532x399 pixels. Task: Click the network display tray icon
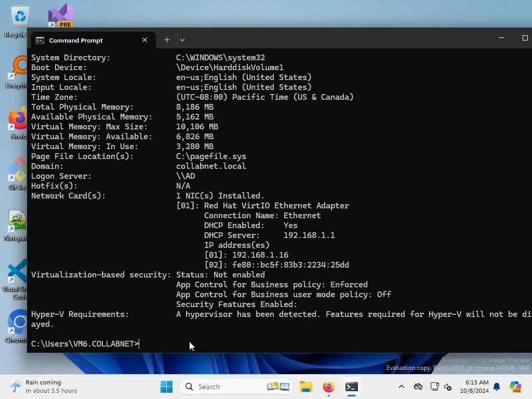coord(435,387)
